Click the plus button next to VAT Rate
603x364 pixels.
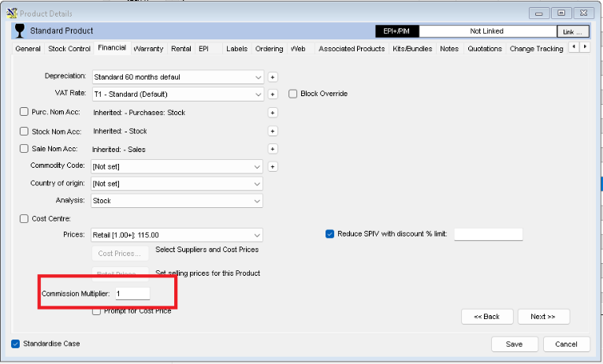pyautogui.click(x=273, y=95)
